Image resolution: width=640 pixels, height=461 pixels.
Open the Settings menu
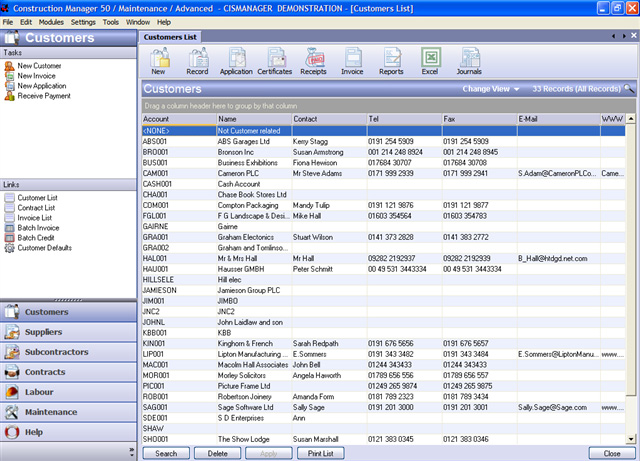pos(83,22)
